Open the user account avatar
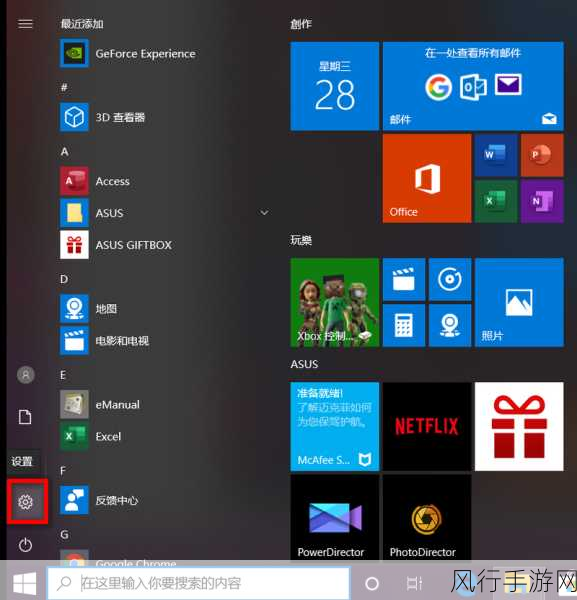 point(26,375)
